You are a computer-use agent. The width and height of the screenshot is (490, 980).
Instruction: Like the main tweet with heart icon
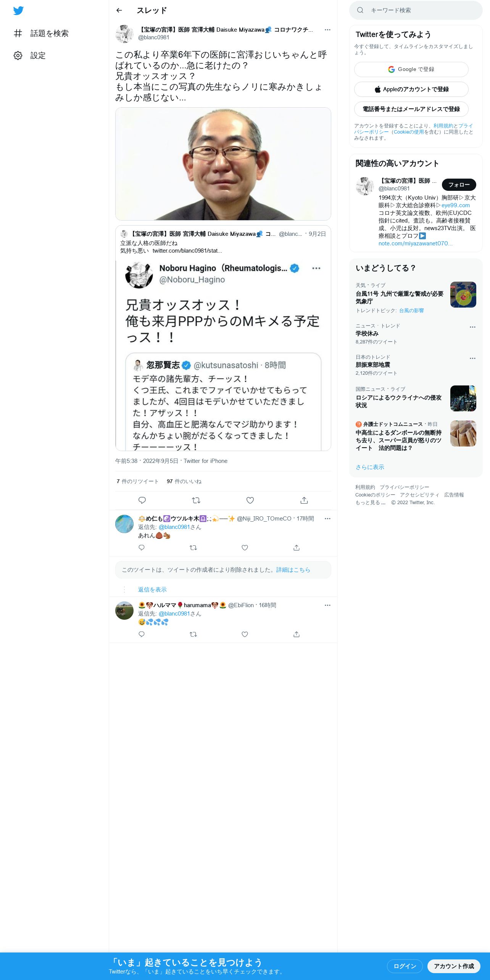click(250, 500)
